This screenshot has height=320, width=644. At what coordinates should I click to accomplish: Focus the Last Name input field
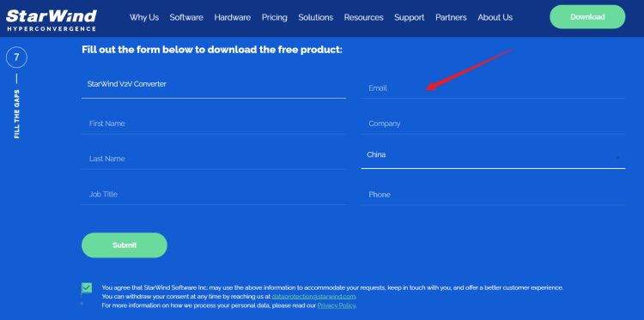click(214, 159)
